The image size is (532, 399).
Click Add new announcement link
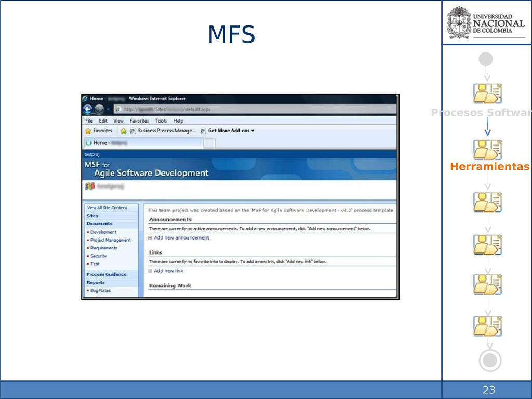(x=181, y=238)
